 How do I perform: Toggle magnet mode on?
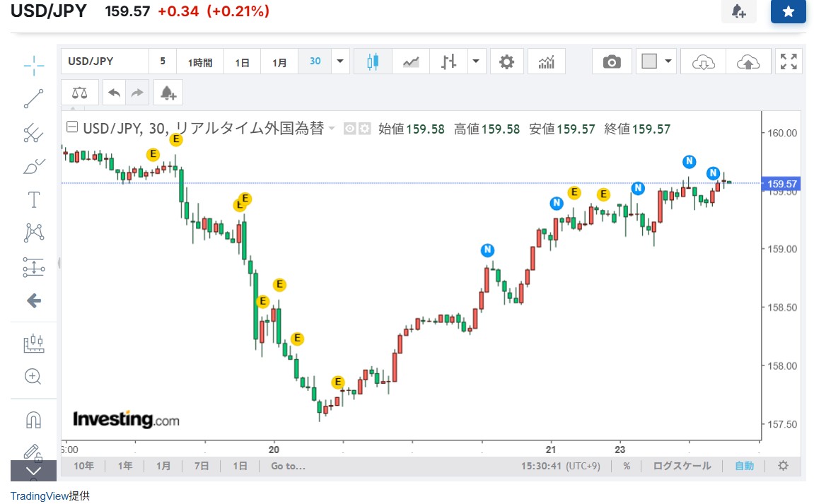33,419
